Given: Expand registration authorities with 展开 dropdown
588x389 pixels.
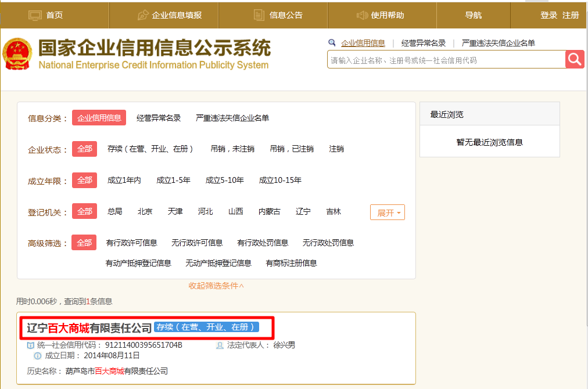Looking at the screenshot, I should pos(388,212).
